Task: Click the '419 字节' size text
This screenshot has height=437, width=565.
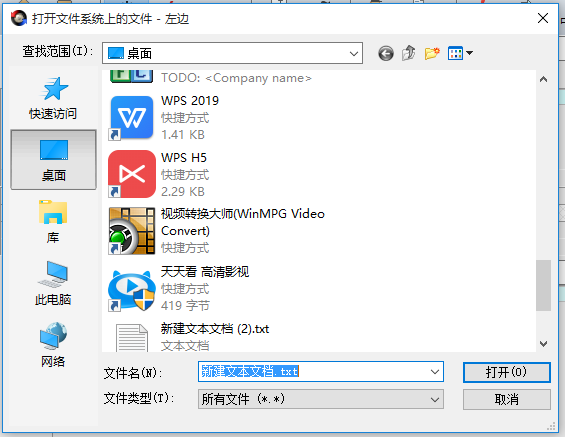Action: [185, 306]
